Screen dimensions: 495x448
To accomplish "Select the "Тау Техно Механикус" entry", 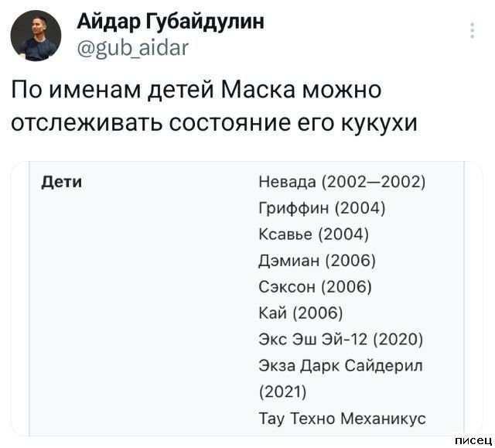I will pos(342,419).
